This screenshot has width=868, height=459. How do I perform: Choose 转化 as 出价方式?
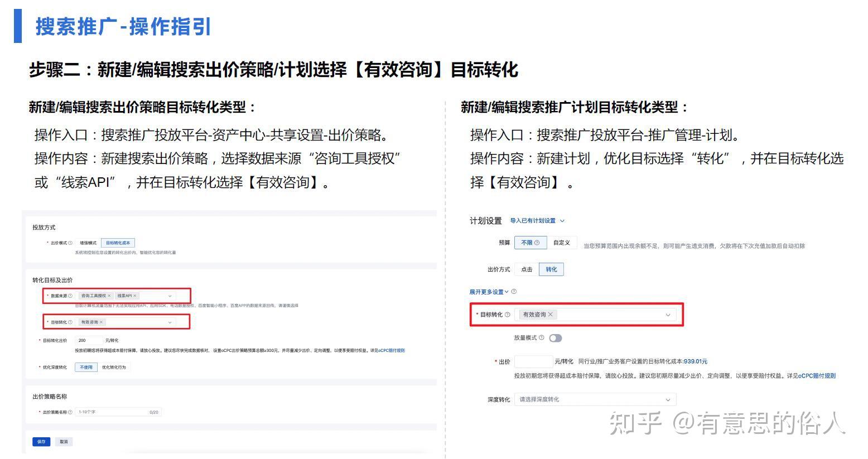click(x=551, y=269)
